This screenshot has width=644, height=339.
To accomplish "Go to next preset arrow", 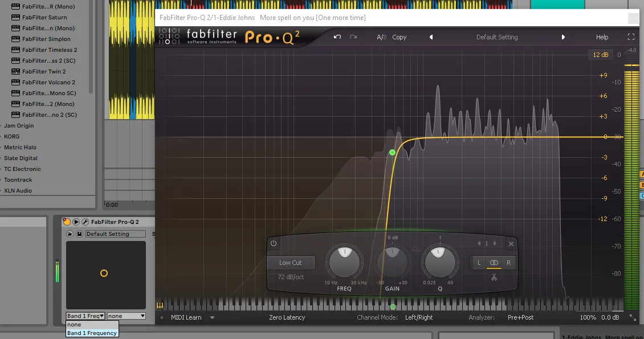I will (563, 37).
